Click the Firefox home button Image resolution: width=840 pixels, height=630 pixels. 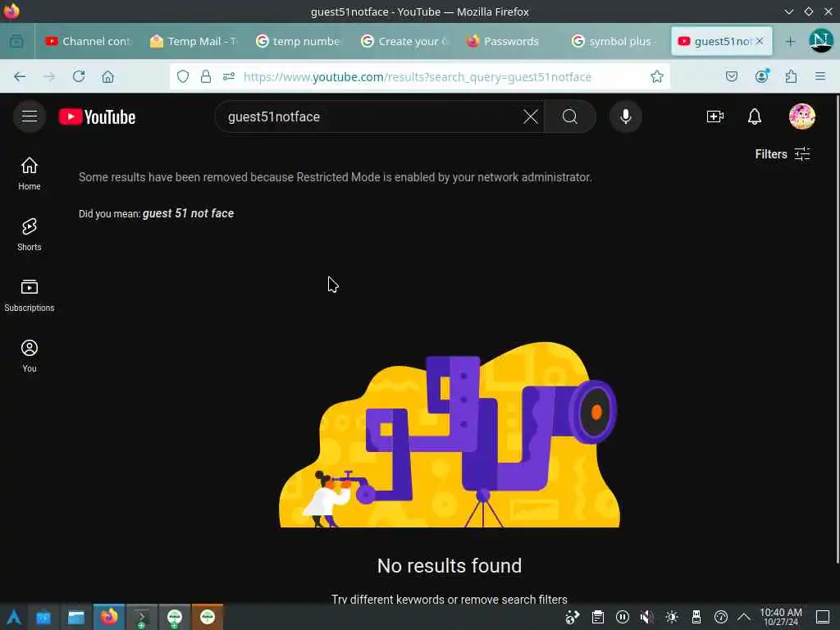click(x=107, y=76)
